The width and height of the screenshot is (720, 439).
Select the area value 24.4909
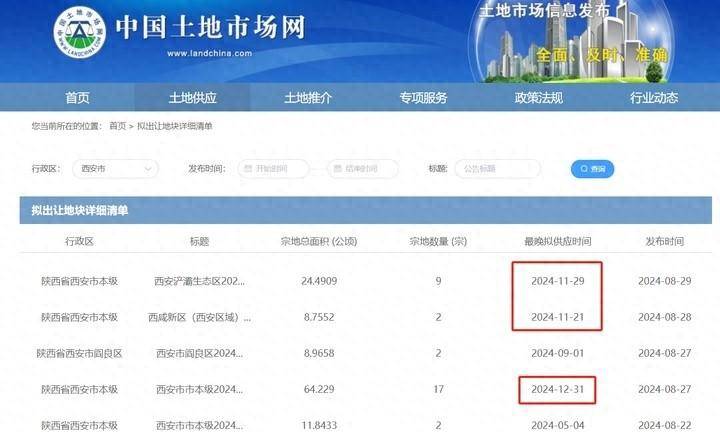point(319,281)
